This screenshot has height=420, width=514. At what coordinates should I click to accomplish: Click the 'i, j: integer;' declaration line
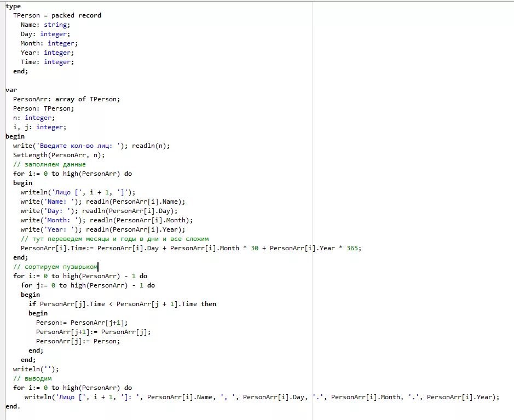(39, 127)
